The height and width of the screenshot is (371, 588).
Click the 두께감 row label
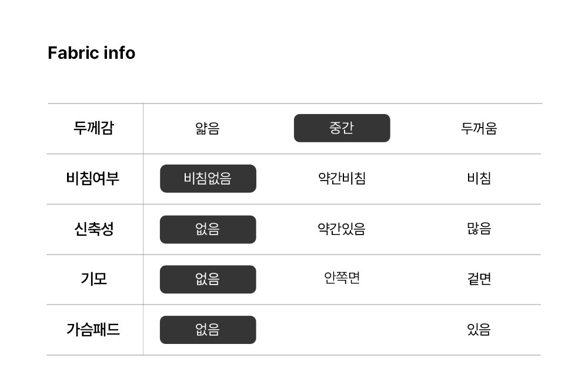click(93, 128)
